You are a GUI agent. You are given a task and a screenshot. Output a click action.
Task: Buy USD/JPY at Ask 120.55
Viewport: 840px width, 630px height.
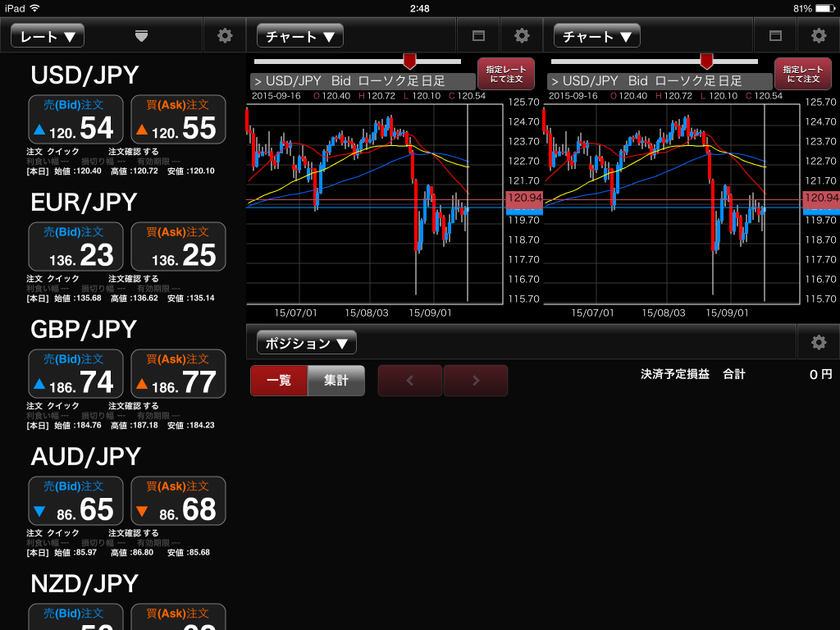tap(178, 120)
